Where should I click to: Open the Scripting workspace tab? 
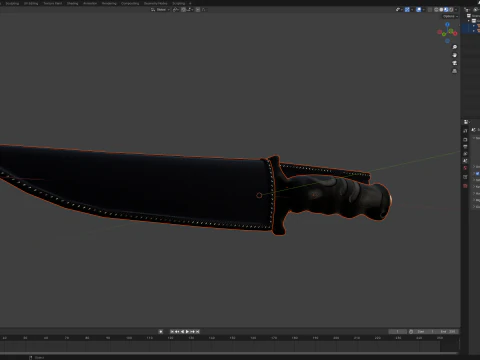click(179, 3)
